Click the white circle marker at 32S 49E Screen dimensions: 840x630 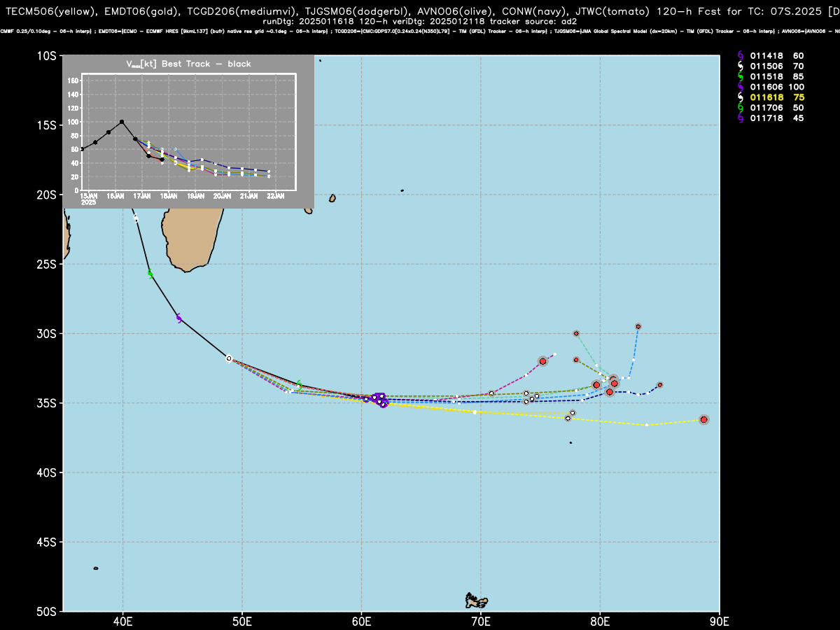(x=229, y=358)
